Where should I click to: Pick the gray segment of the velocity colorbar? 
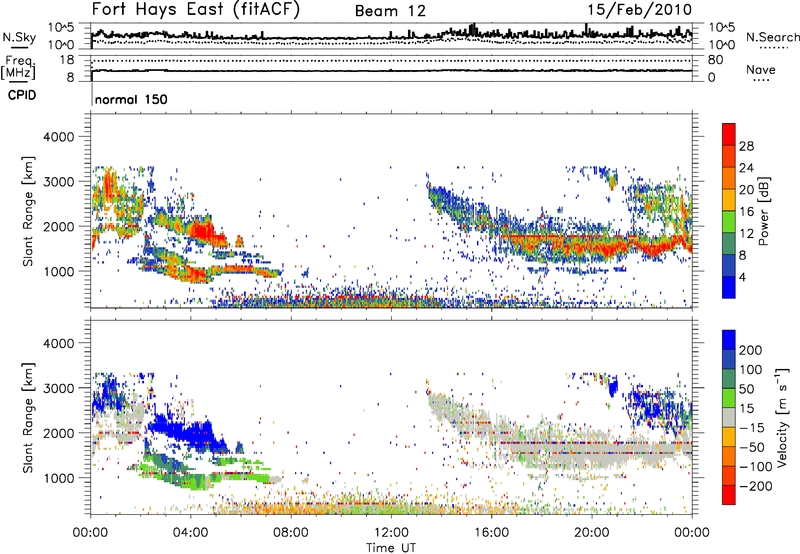pos(729,418)
